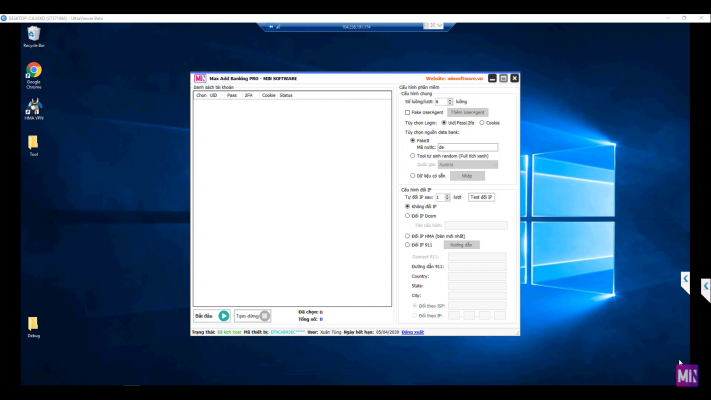Open the Tool folder on desktop
711x400 pixels.
tap(33, 142)
